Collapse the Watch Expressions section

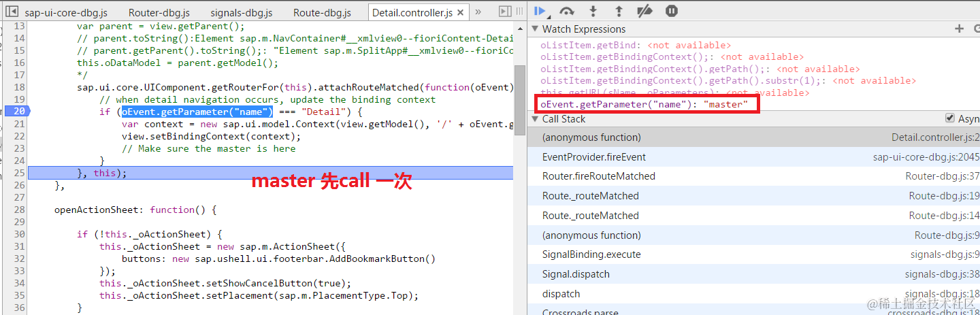pos(534,29)
